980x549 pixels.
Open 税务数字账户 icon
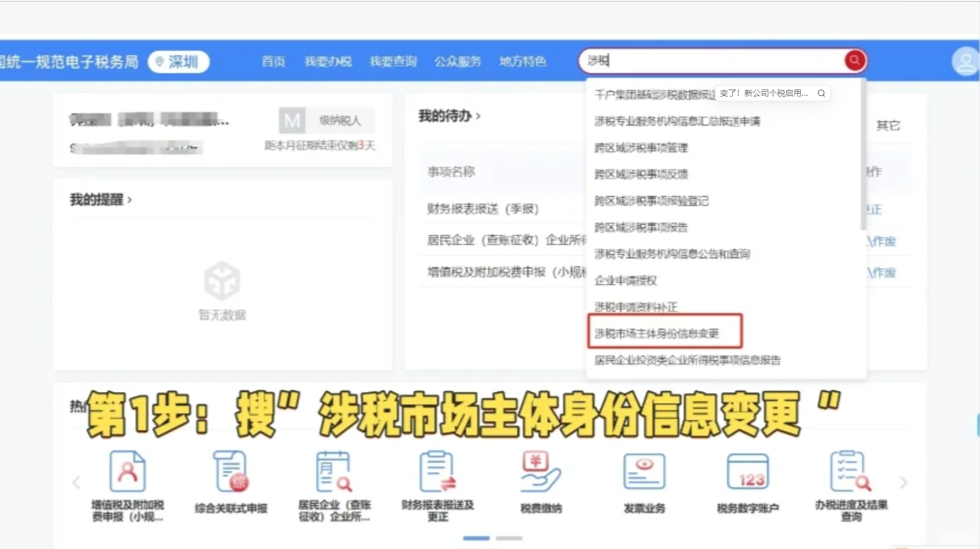748,472
